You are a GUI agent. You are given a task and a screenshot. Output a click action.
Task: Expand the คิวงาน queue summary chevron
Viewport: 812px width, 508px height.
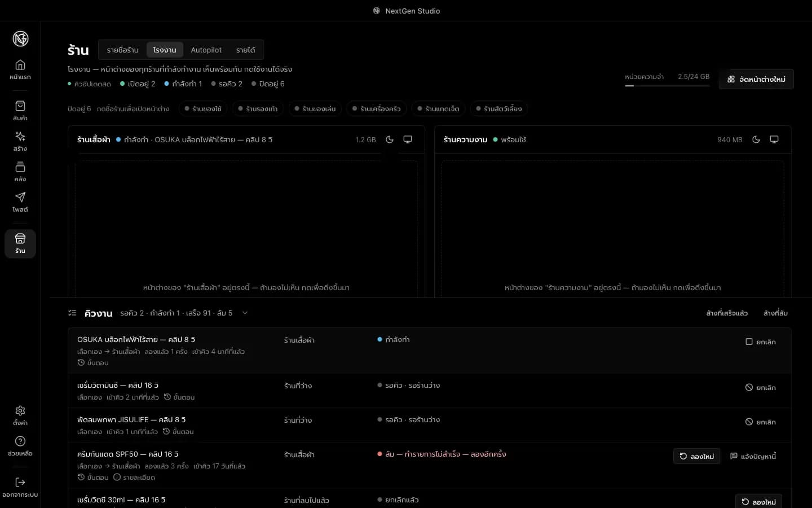tap(245, 313)
